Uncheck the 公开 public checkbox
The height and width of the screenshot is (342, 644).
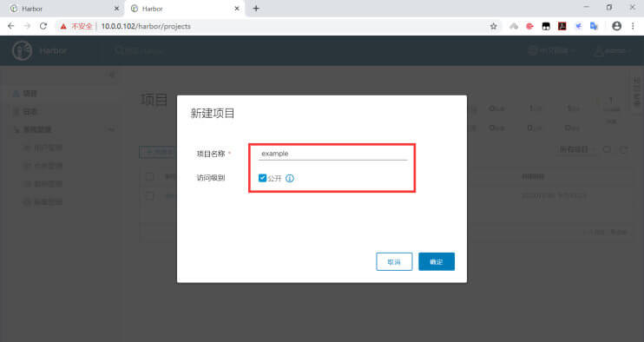262,178
